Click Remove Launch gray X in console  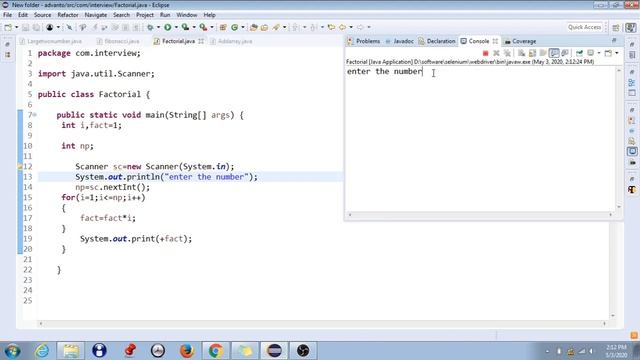(496, 53)
